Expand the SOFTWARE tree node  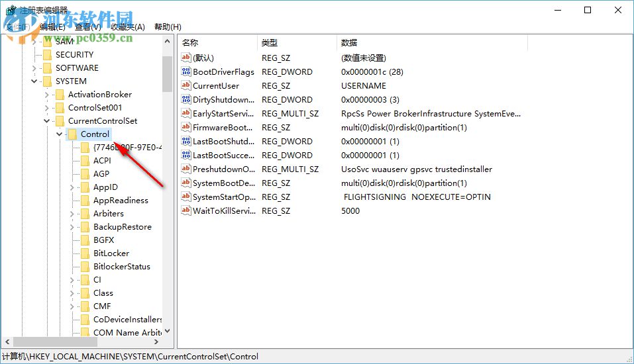[34, 68]
